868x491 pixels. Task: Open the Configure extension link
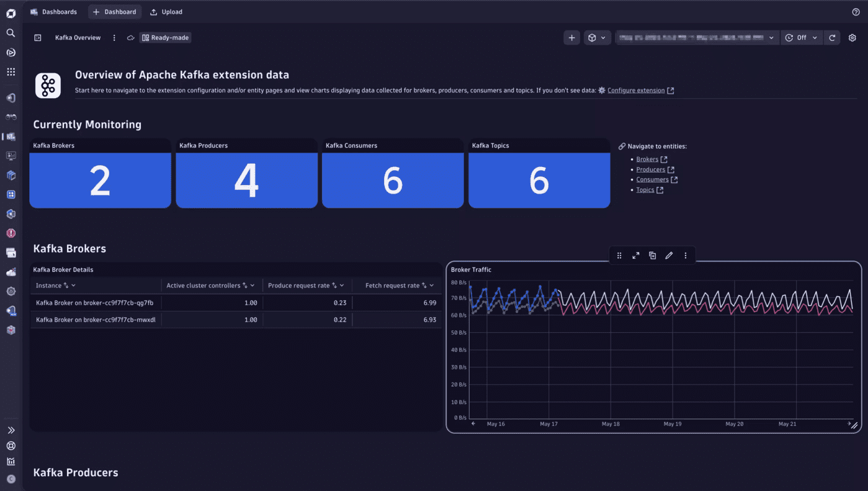click(636, 90)
